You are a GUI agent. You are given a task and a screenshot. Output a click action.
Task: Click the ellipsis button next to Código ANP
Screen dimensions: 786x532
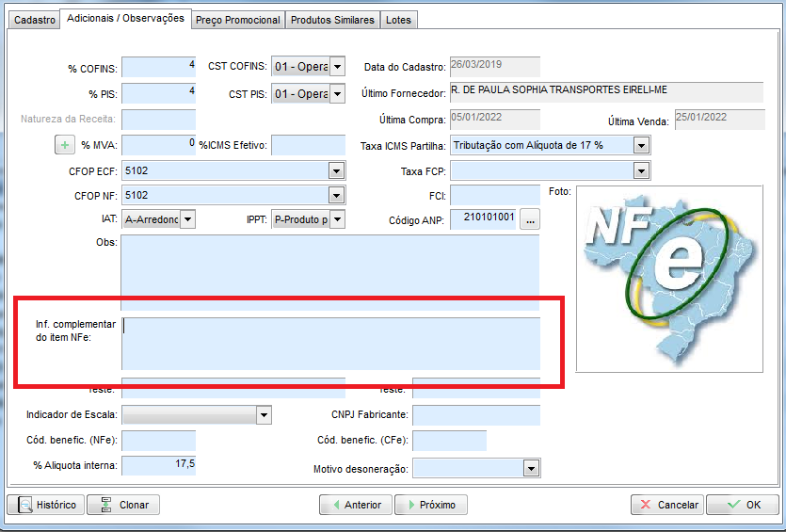[x=530, y=219]
